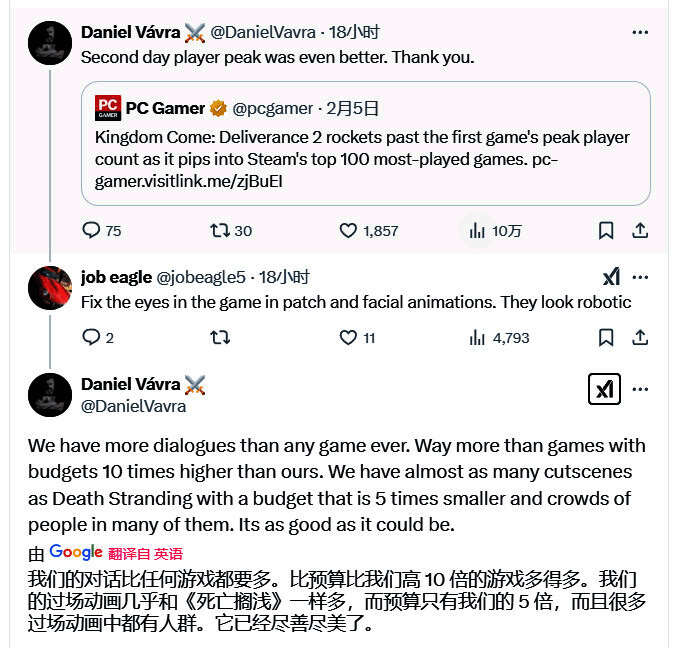The height and width of the screenshot is (648, 681).
Task: View 4,793 views analytics on job eagle's reply
Action: (499, 337)
